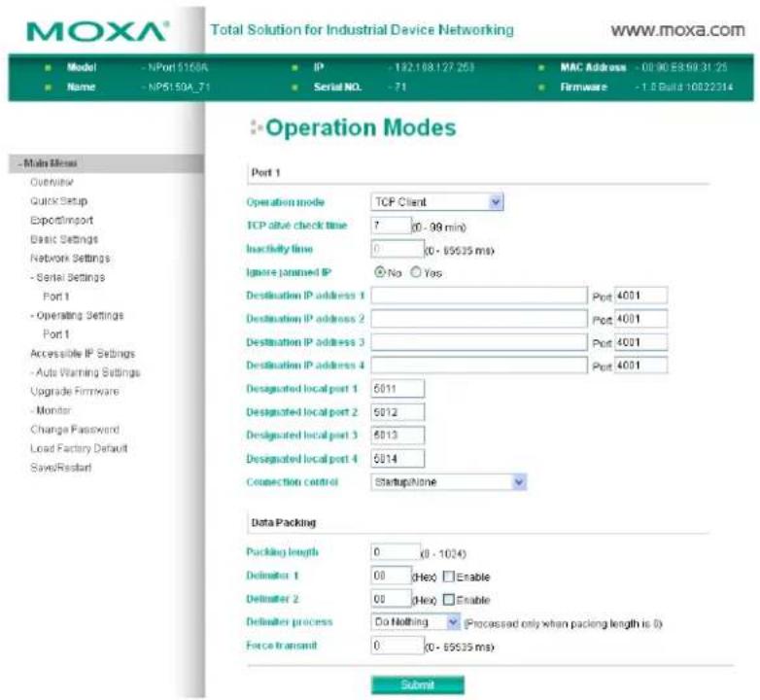This screenshot has height=700, width=760.
Task: Click the Operation Modes page heading
Action: pyautogui.click(x=361, y=128)
